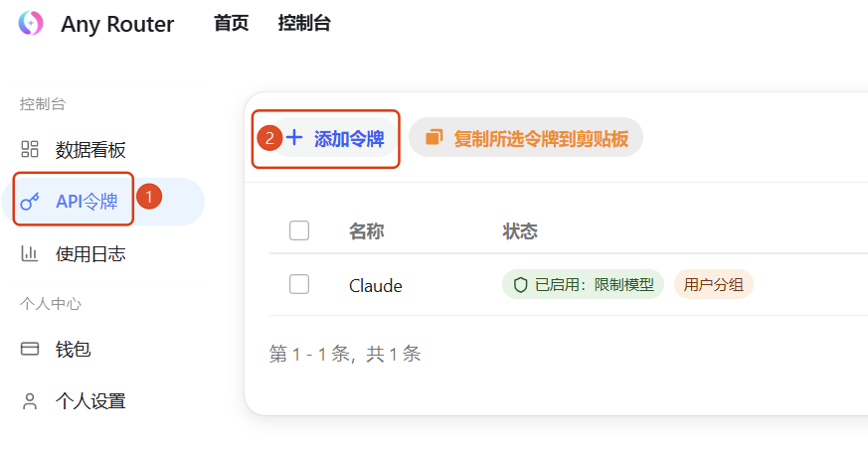Click the 名称 column header
The width and height of the screenshot is (868, 449).
tap(367, 231)
